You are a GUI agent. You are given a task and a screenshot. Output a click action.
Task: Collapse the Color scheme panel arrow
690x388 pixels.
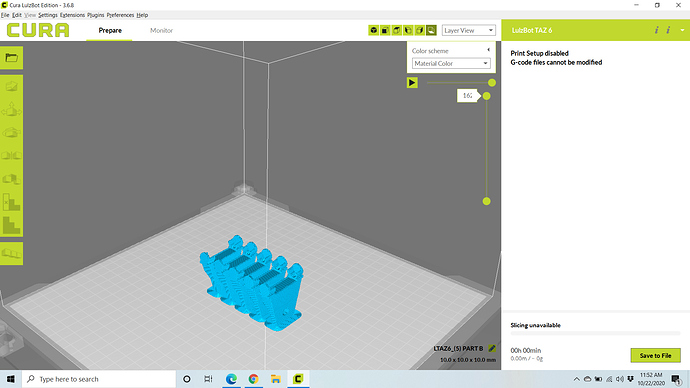pyautogui.click(x=488, y=50)
